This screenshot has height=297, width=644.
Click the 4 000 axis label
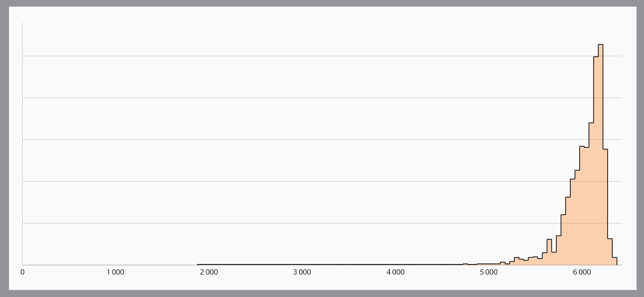395,272
